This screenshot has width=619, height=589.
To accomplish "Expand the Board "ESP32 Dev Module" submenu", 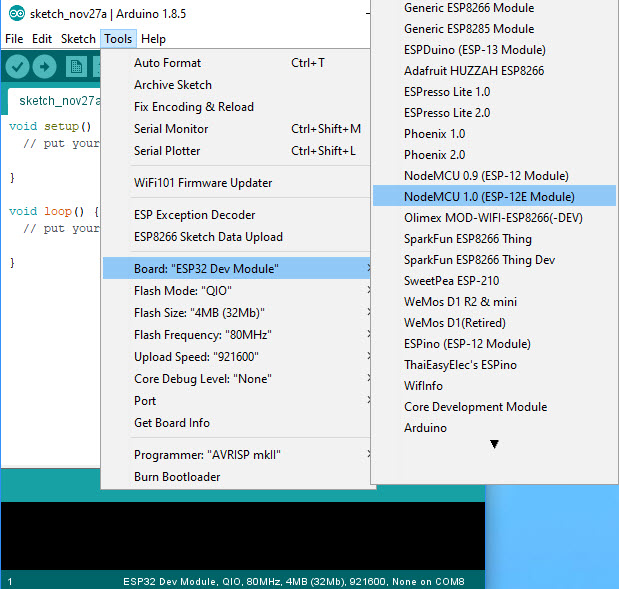I will pyautogui.click(x=236, y=268).
